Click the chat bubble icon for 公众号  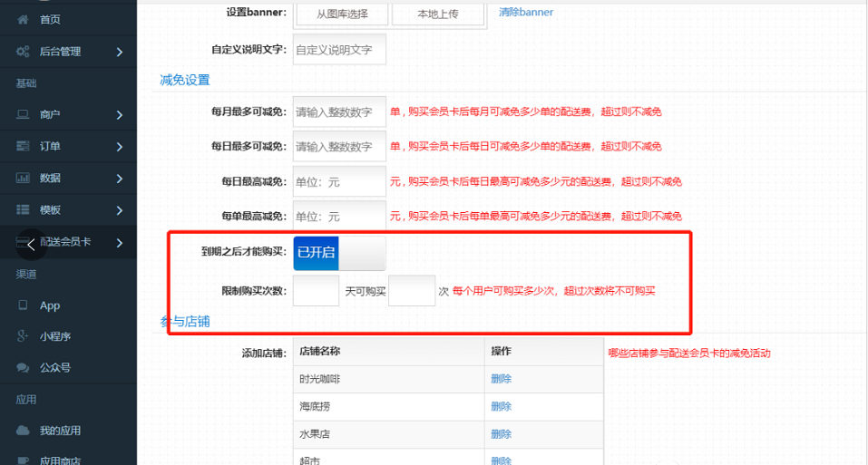pyautogui.click(x=23, y=368)
